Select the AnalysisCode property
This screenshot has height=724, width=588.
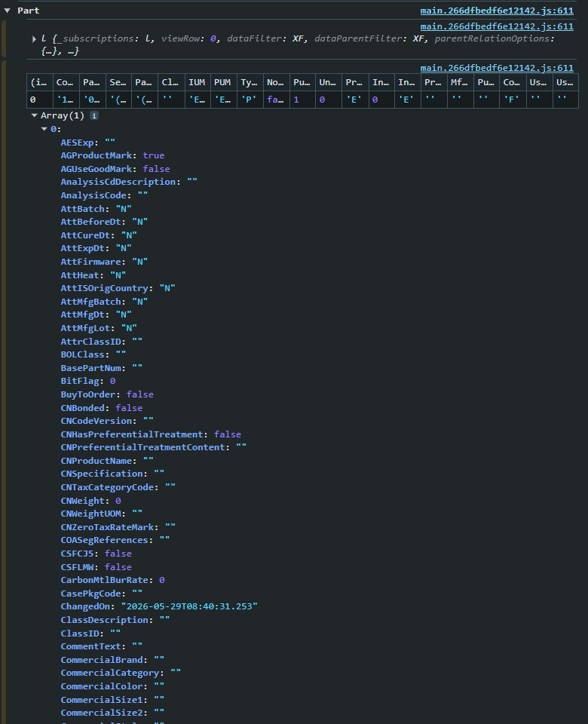coord(104,195)
